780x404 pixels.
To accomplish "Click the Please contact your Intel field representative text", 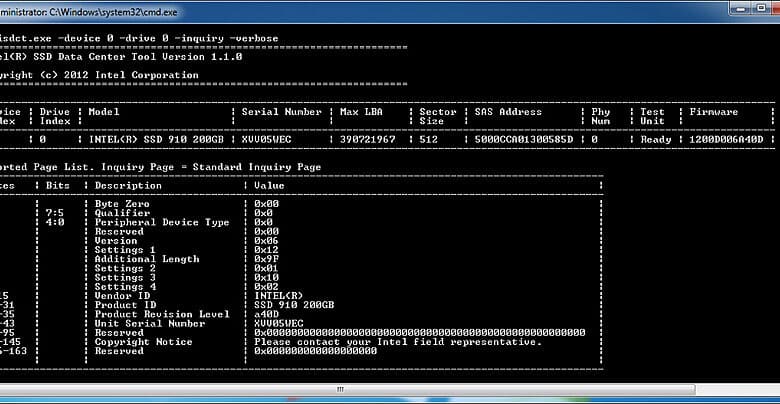I will [398, 342].
